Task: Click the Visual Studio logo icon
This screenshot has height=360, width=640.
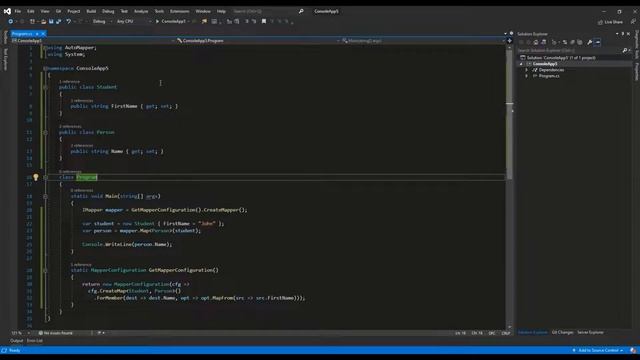Action: point(7,11)
